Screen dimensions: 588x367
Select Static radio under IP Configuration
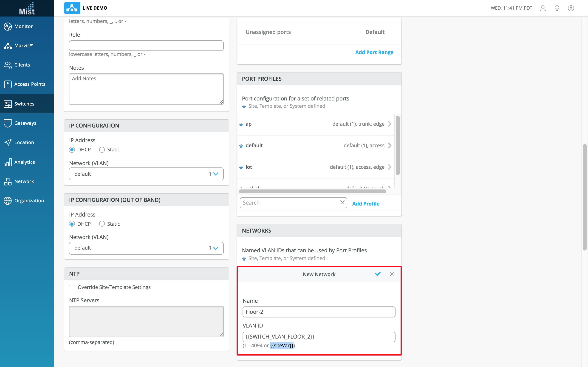point(102,150)
